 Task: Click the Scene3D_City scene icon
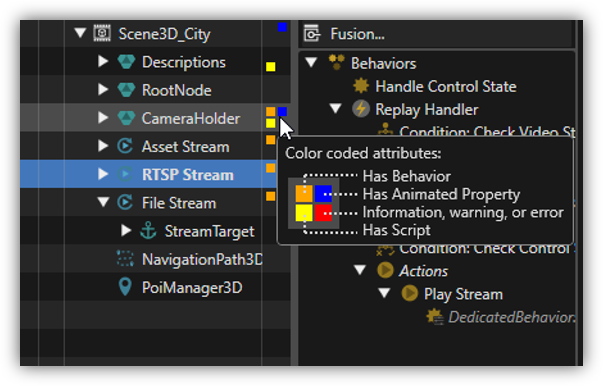pos(102,33)
